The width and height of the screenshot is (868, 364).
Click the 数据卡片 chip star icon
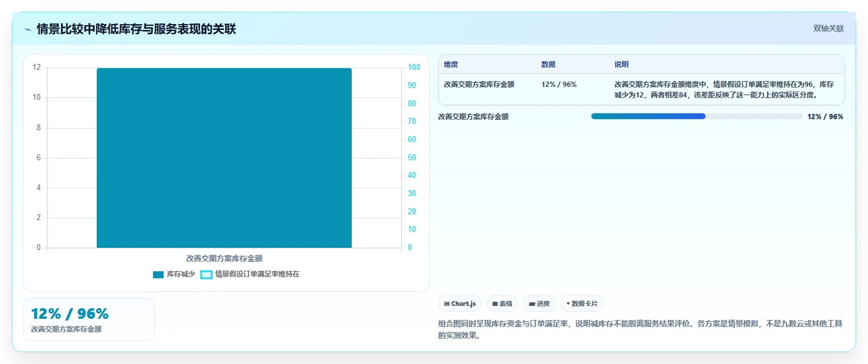pos(568,304)
